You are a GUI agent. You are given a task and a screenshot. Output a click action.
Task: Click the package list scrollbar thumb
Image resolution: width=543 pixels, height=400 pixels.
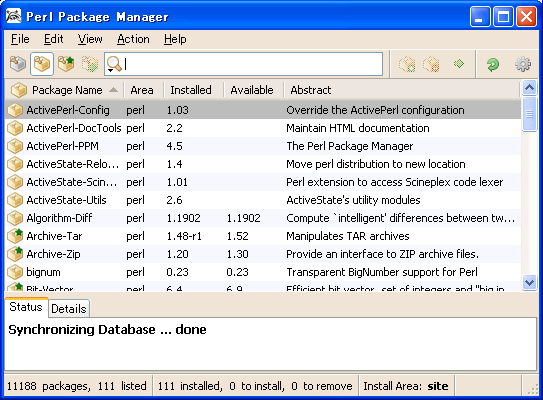pos(529,114)
